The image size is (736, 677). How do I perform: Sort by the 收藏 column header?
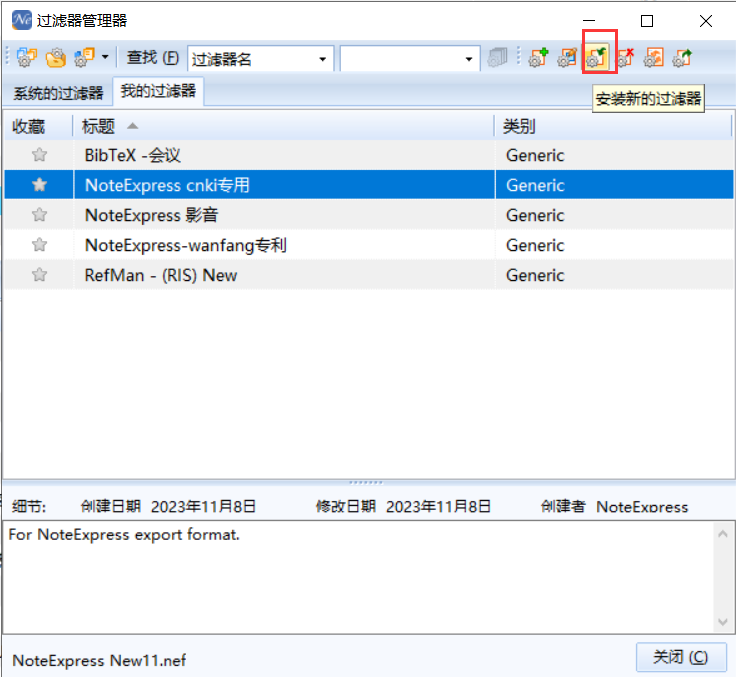38,126
